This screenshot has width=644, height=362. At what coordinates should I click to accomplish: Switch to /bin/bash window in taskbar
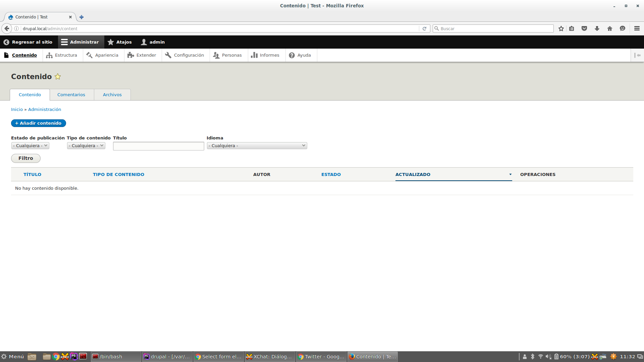pos(116,357)
